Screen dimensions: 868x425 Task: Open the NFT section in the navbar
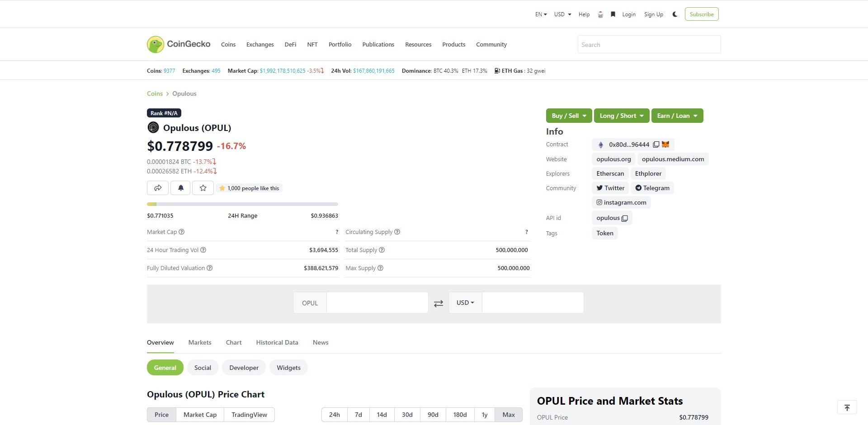(x=312, y=44)
